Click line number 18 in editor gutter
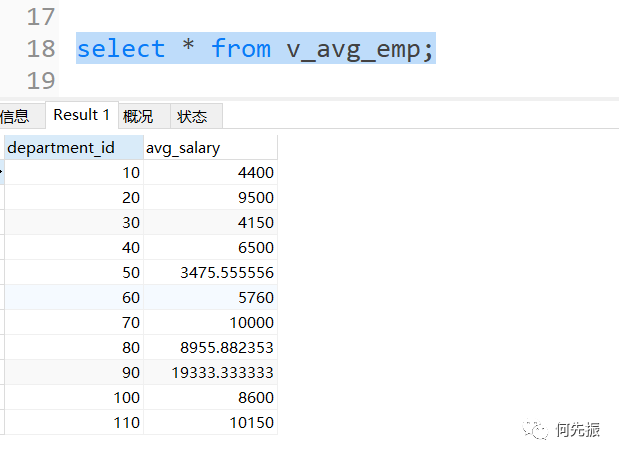The height and width of the screenshot is (457, 619). (x=41, y=48)
